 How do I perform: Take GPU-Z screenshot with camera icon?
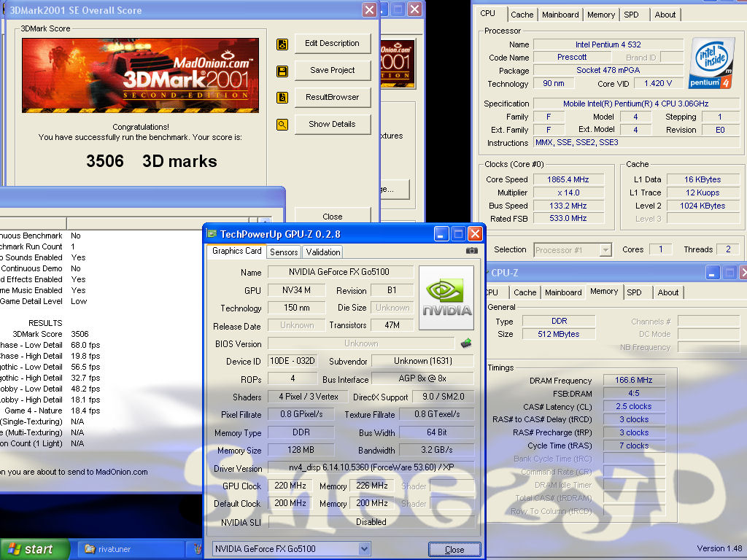[x=472, y=251]
